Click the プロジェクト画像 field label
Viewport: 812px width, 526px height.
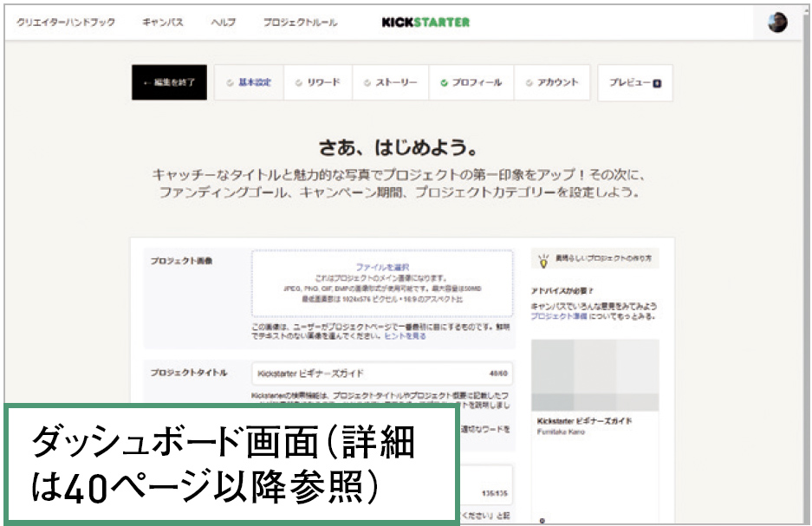click(181, 261)
